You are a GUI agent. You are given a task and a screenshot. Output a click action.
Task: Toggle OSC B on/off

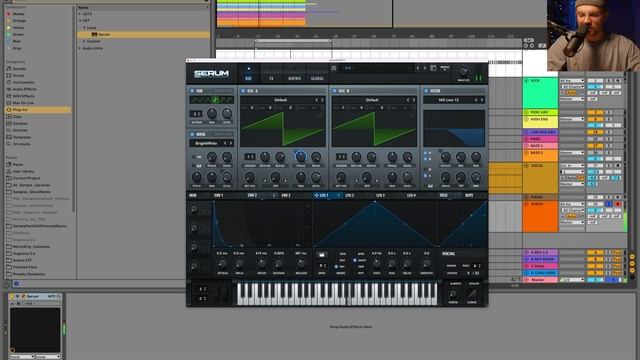[x=335, y=91]
